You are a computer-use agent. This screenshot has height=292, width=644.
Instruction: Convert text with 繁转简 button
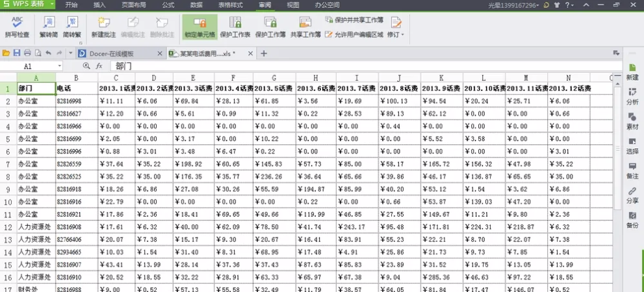49,27
